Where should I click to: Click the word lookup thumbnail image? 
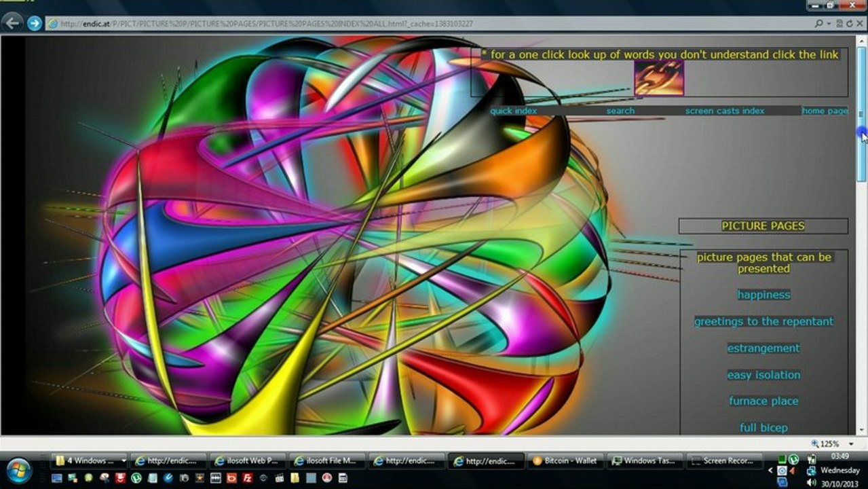[x=658, y=77]
